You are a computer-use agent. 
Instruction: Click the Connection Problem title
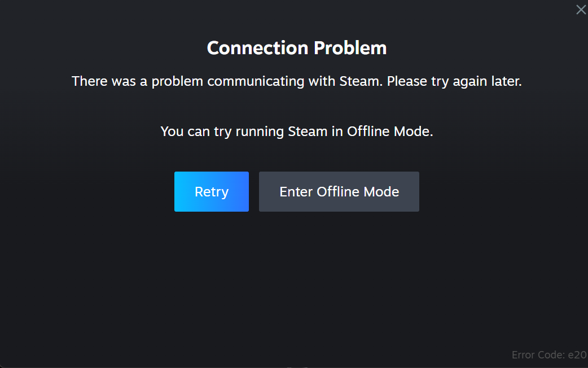pyautogui.click(x=297, y=48)
